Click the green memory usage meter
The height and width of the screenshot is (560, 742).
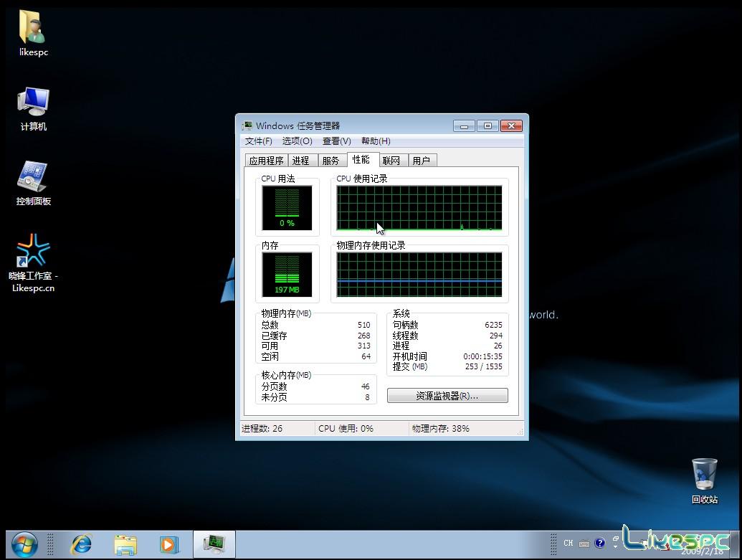[286, 272]
